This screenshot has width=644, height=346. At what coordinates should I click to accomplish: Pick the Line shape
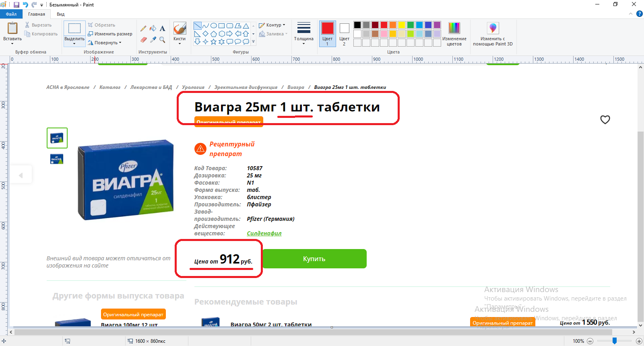(198, 26)
